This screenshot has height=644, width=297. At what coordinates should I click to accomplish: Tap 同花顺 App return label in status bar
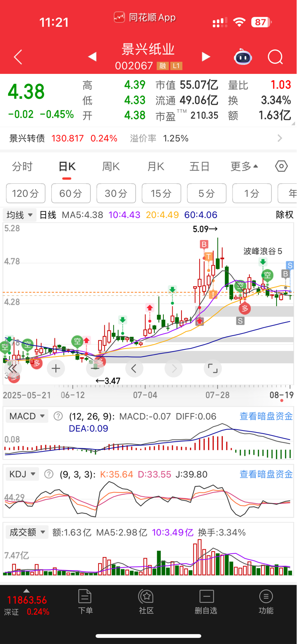pos(145,17)
